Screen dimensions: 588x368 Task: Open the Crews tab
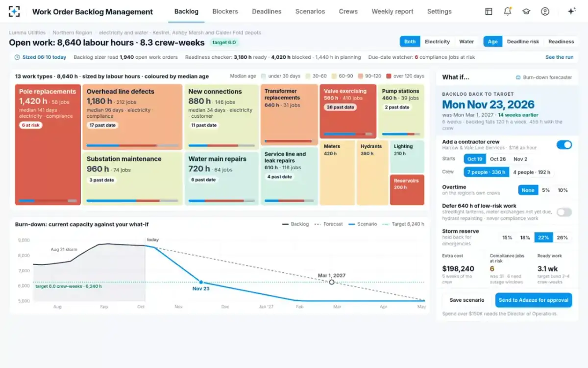tap(348, 11)
